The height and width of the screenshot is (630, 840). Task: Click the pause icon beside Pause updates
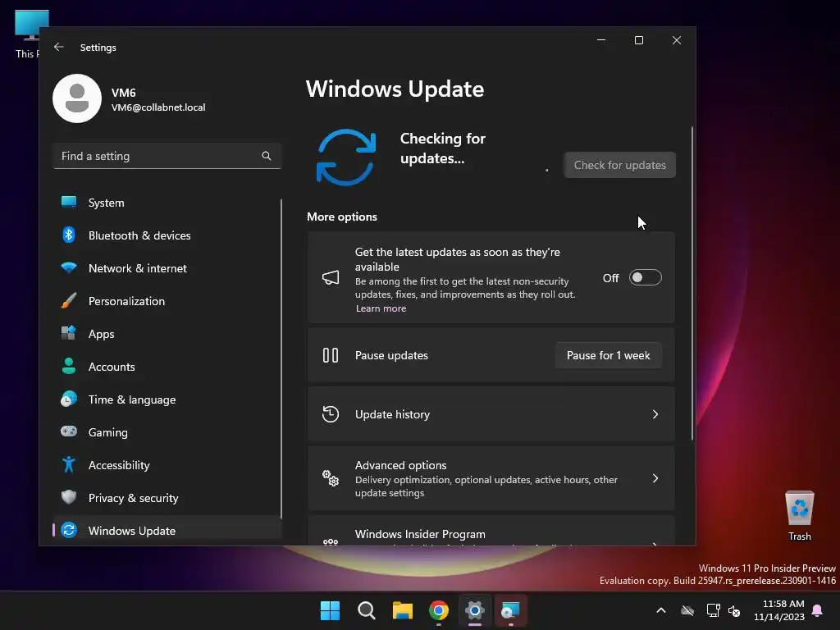point(331,355)
